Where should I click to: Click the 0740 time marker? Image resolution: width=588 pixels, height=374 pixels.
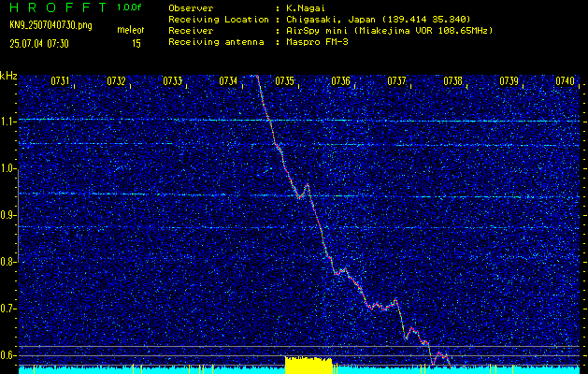pos(566,81)
